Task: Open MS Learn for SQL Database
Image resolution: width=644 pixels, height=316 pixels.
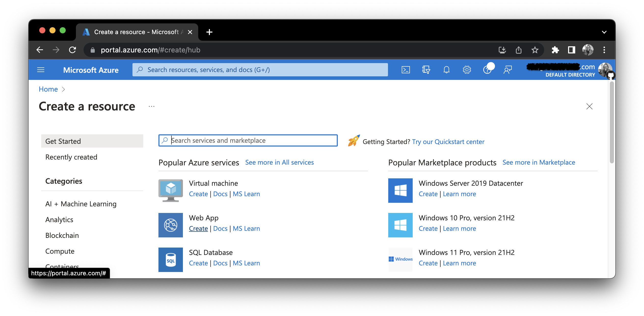Action: (x=246, y=263)
